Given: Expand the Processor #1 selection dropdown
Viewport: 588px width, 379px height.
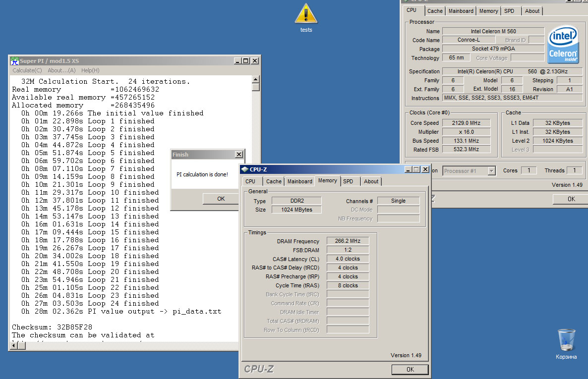Looking at the screenshot, I should click(491, 171).
